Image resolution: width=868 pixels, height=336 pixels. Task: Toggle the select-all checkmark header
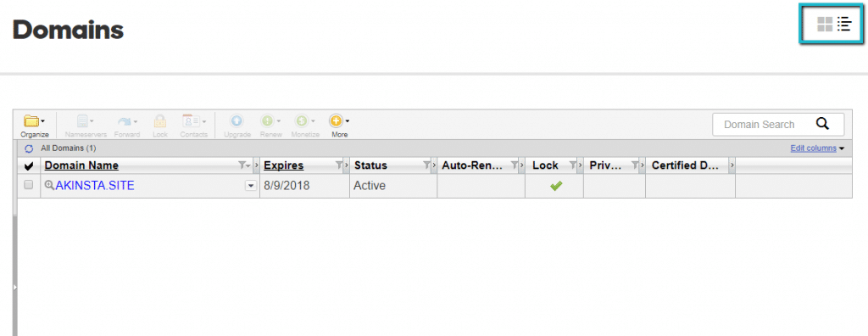(29, 165)
